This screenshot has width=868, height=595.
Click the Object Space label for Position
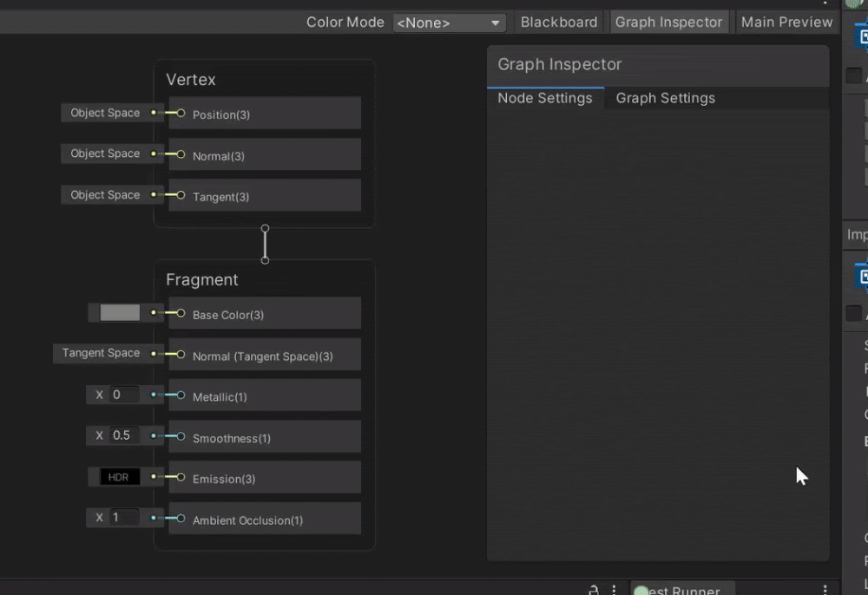point(105,113)
